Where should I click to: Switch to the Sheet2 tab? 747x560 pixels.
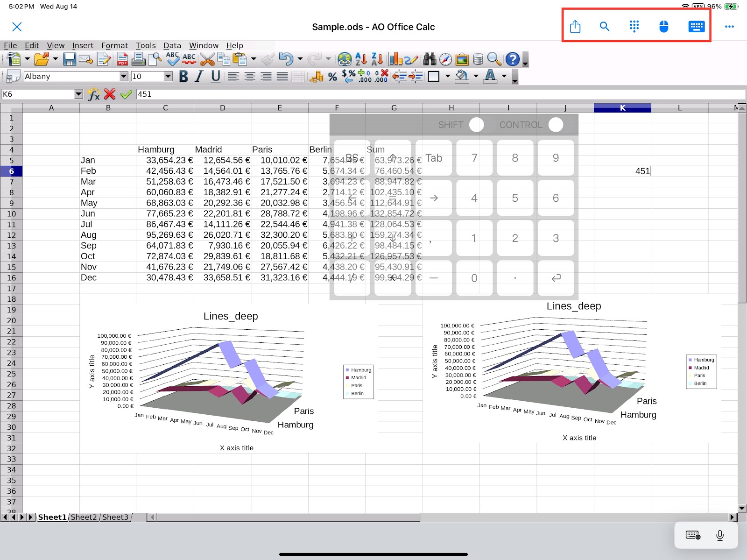tap(84, 517)
